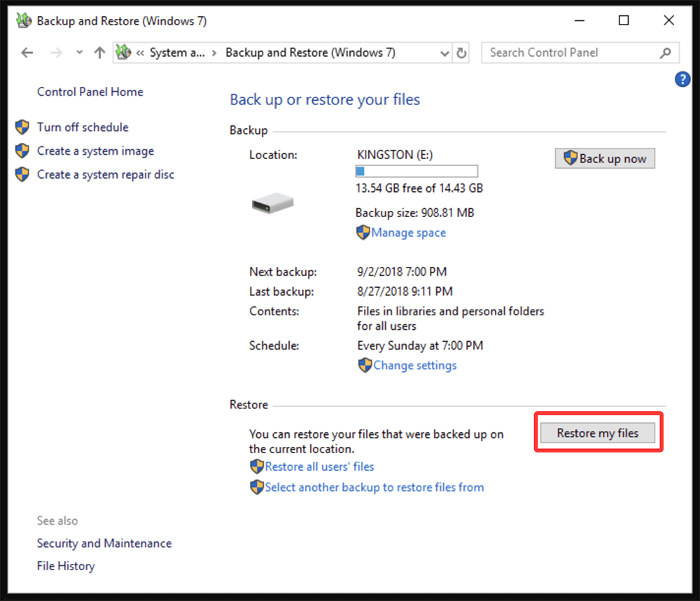700x601 pixels.
Task: Open the address bar dropdown arrow
Action: coord(444,53)
